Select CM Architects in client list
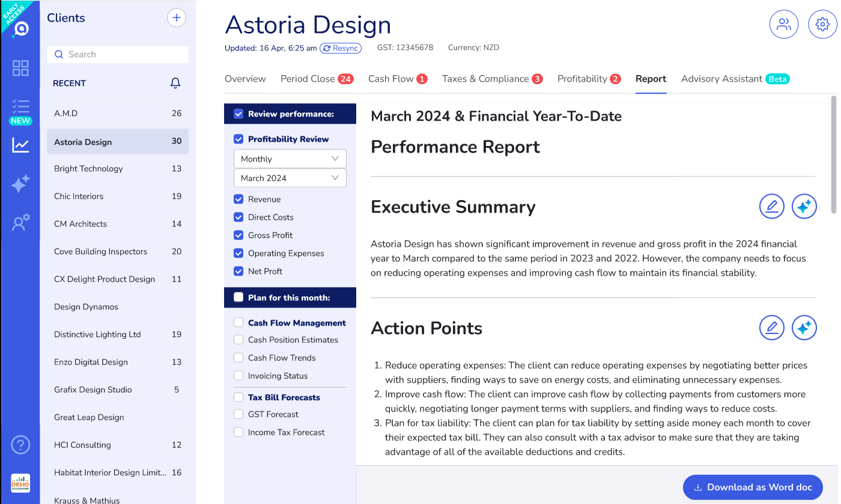This screenshot has height=504, width=841. 118,224
